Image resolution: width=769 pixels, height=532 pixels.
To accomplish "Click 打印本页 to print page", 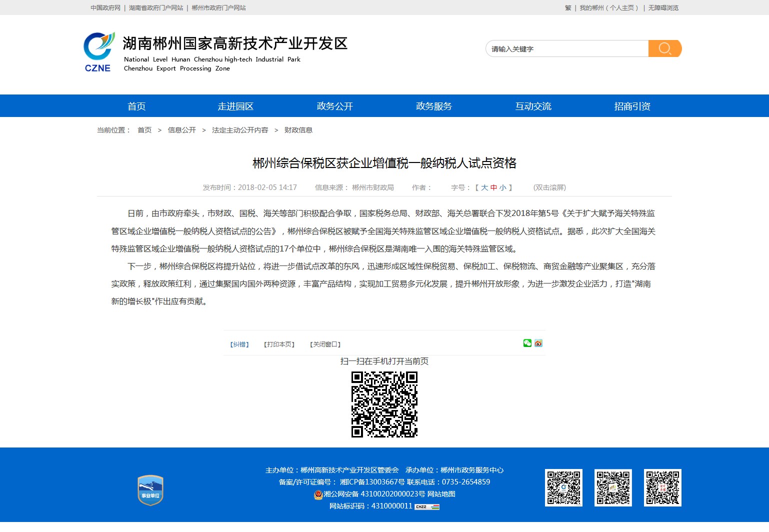I will tap(279, 344).
